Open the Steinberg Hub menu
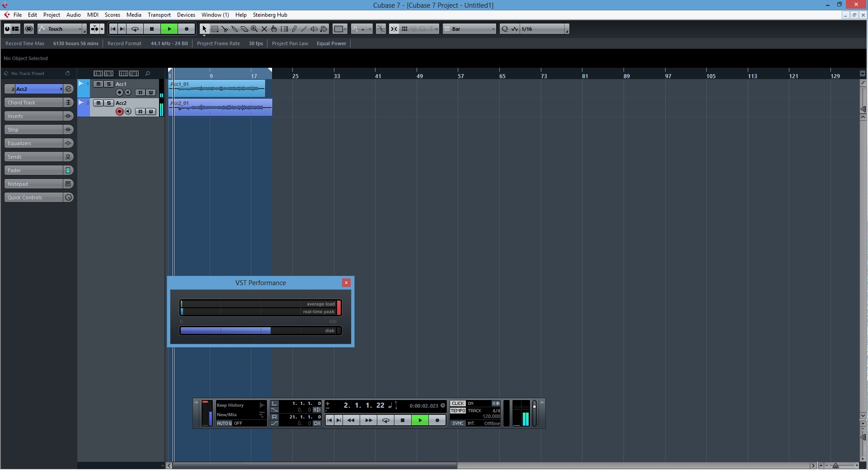The height and width of the screenshot is (470, 868). pyautogui.click(x=270, y=15)
